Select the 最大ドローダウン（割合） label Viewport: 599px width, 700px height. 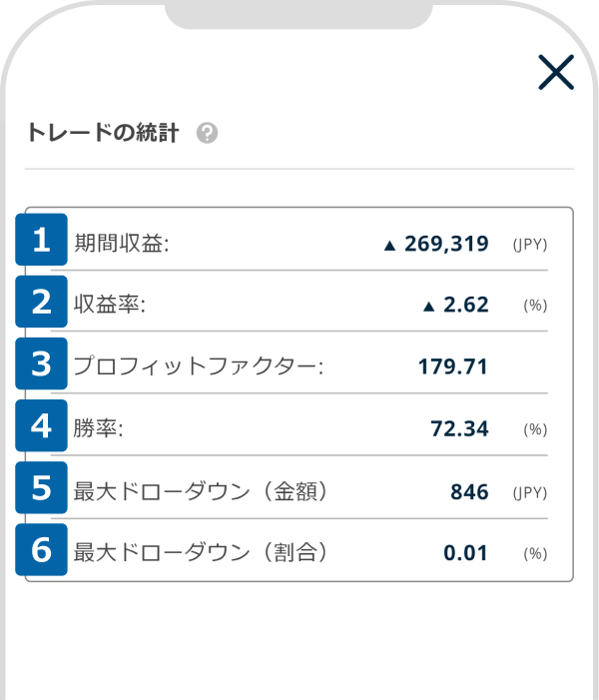(x=201, y=552)
